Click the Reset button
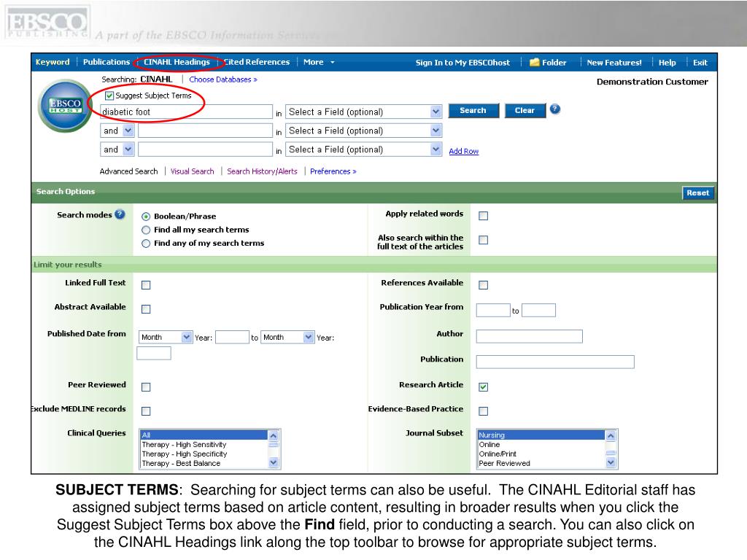The image size is (747, 560). pos(698,192)
